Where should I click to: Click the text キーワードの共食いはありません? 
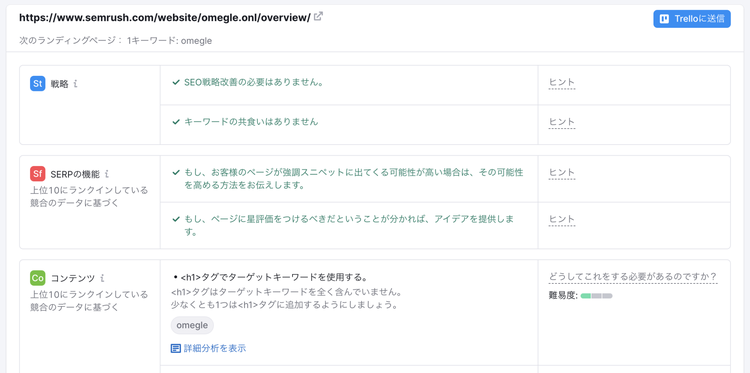point(251,122)
